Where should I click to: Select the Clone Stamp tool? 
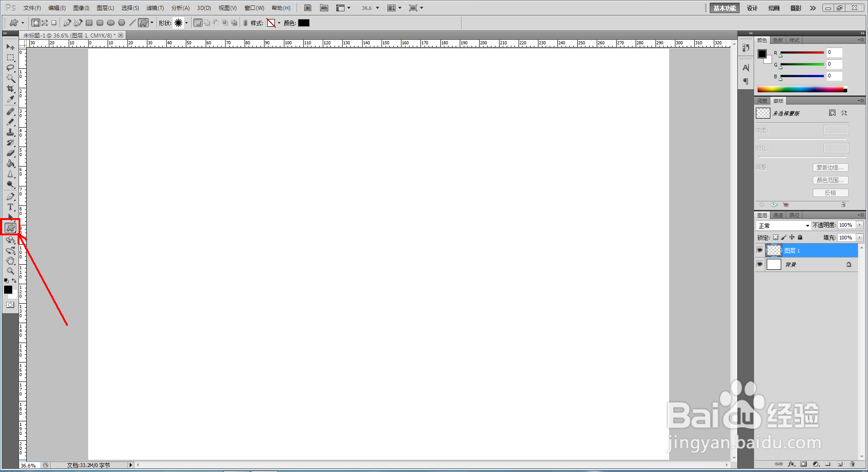click(x=10, y=132)
